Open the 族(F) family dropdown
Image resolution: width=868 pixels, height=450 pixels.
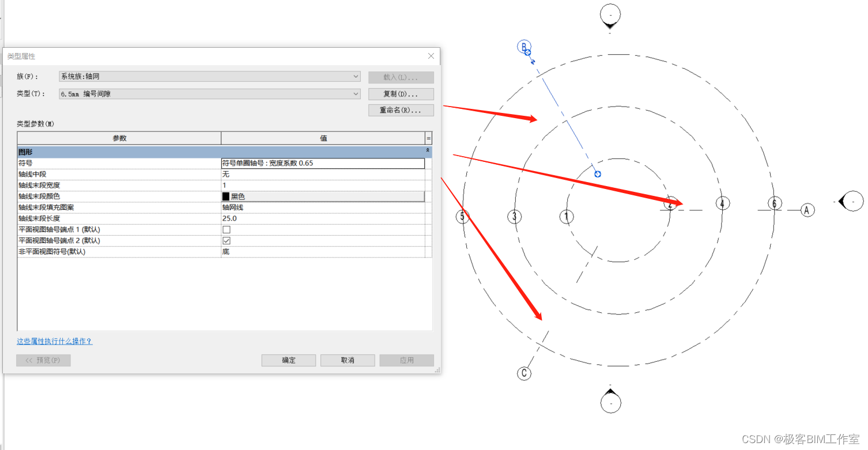[210, 76]
